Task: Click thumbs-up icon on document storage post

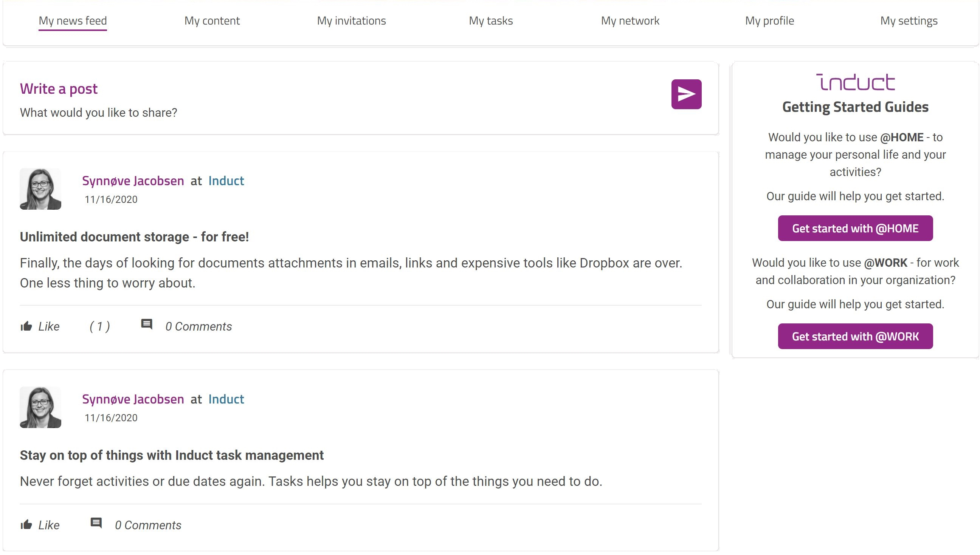Action: [26, 326]
